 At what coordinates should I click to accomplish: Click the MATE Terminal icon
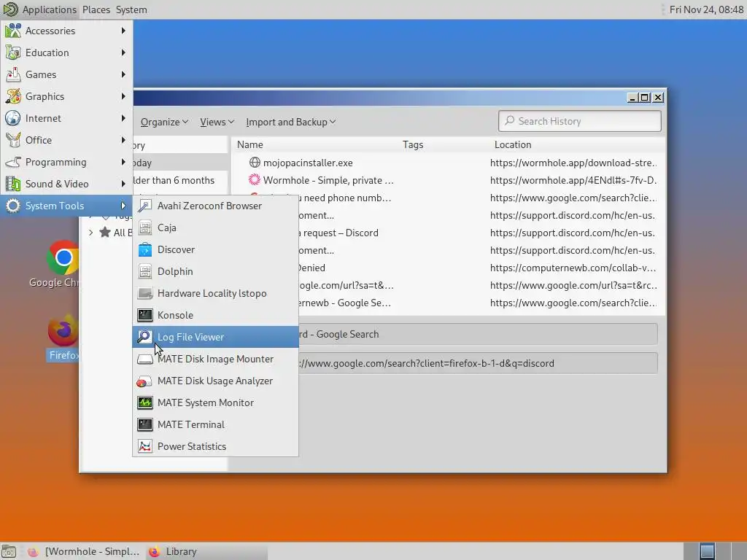tap(145, 425)
